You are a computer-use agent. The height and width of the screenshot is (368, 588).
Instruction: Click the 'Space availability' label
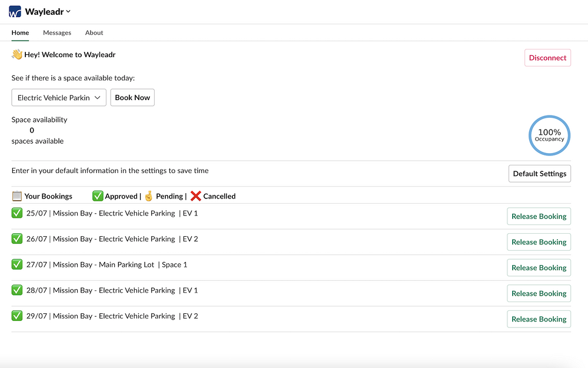[39, 120]
